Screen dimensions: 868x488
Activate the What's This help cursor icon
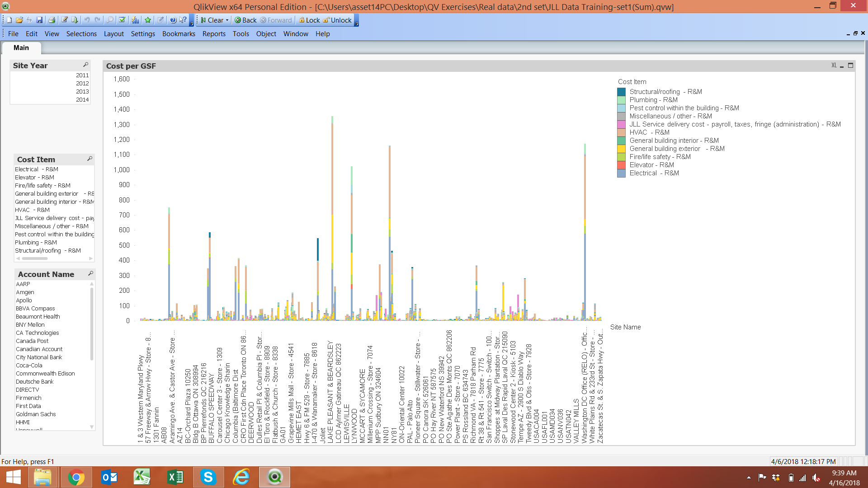(183, 20)
